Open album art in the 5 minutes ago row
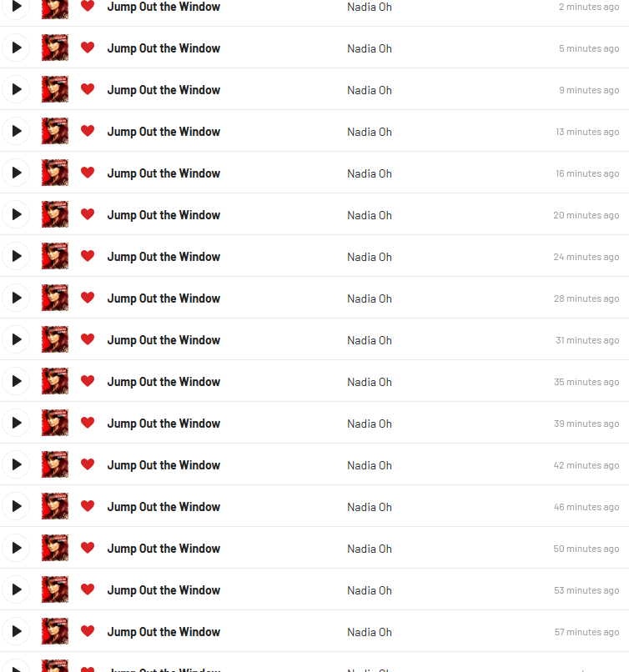This screenshot has width=629, height=672. (55, 48)
